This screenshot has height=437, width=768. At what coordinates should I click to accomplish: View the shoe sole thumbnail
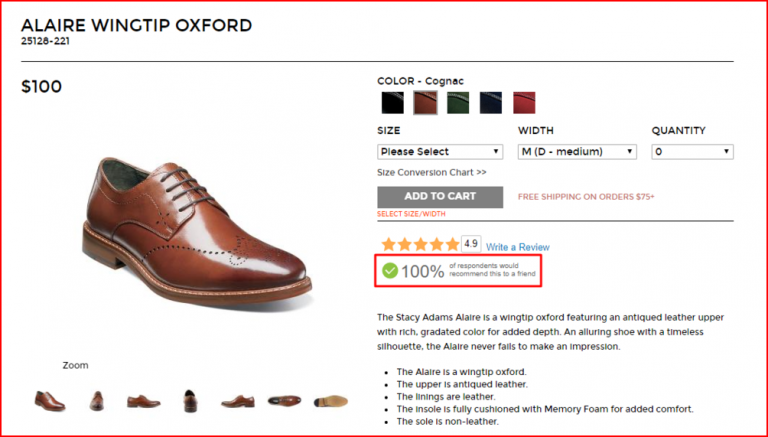pos(331,401)
